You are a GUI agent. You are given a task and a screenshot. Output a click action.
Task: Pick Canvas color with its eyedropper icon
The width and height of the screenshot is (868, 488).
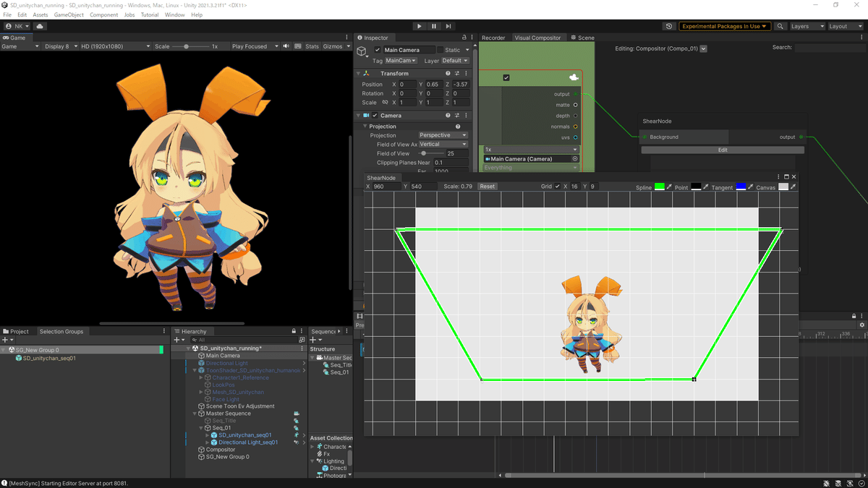pyautogui.click(x=793, y=187)
